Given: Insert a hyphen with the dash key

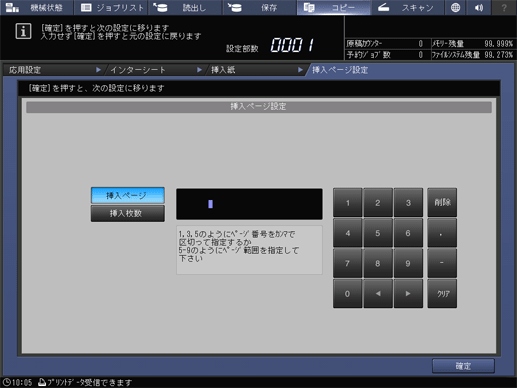Looking at the screenshot, I should click(x=442, y=263).
